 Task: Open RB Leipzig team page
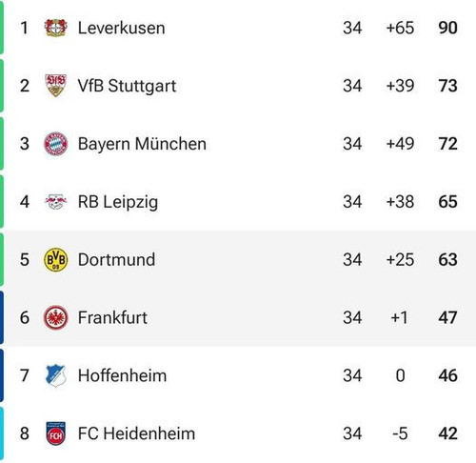pyautogui.click(x=118, y=202)
